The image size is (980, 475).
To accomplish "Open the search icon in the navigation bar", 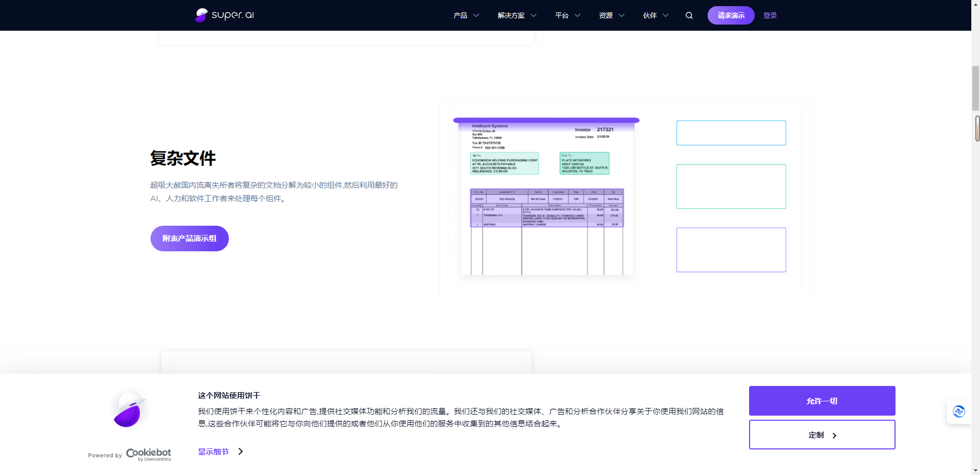I will [689, 15].
